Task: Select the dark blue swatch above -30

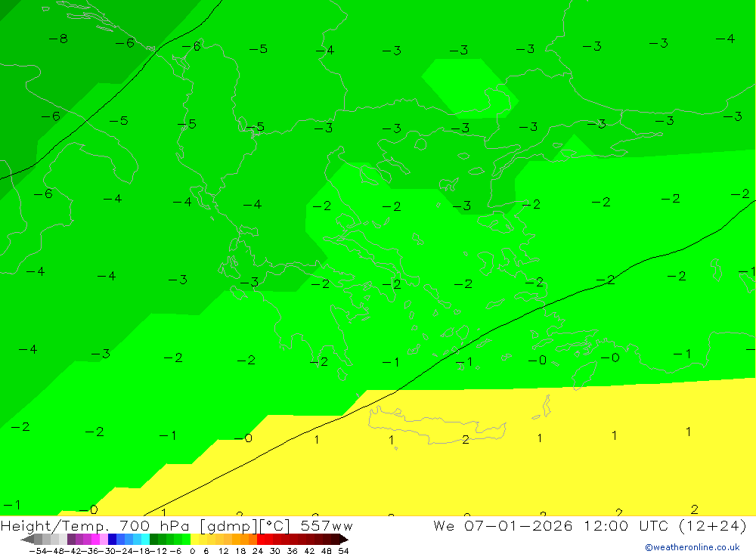Action: (112, 540)
